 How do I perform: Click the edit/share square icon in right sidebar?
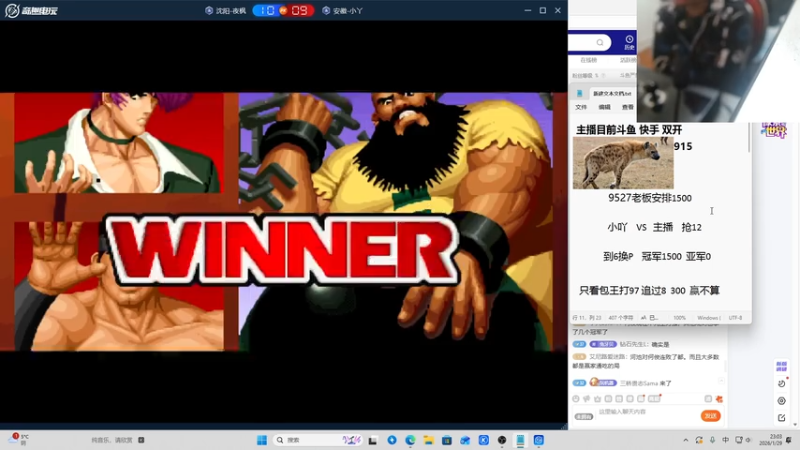(781, 417)
